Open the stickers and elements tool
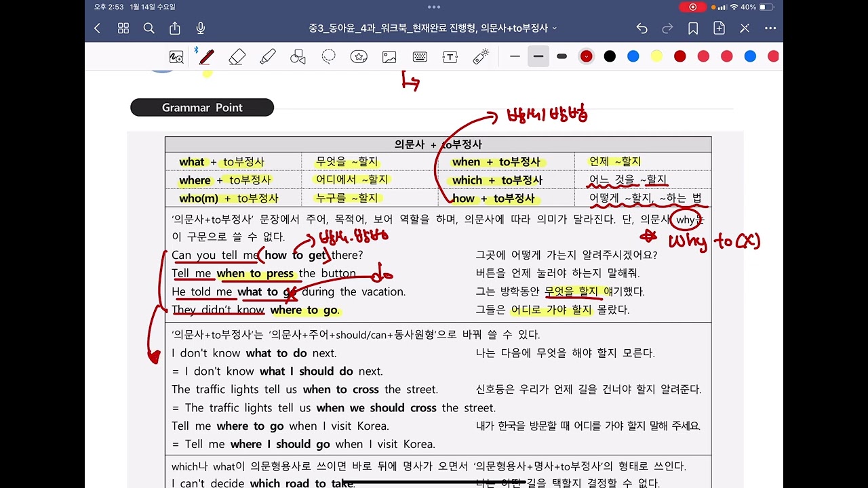The height and width of the screenshot is (488, 868). pyautogui.click(x=359, y=57)
